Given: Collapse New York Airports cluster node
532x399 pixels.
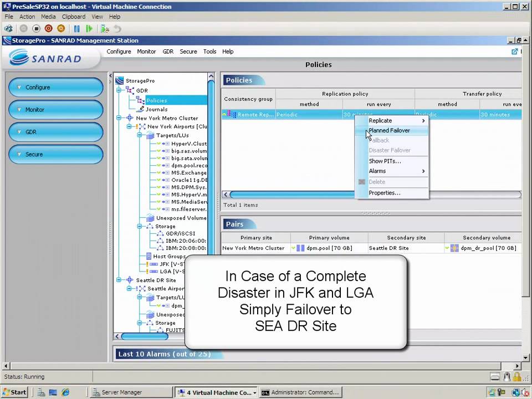Looking at the screenshot, I should coord(129,126).
